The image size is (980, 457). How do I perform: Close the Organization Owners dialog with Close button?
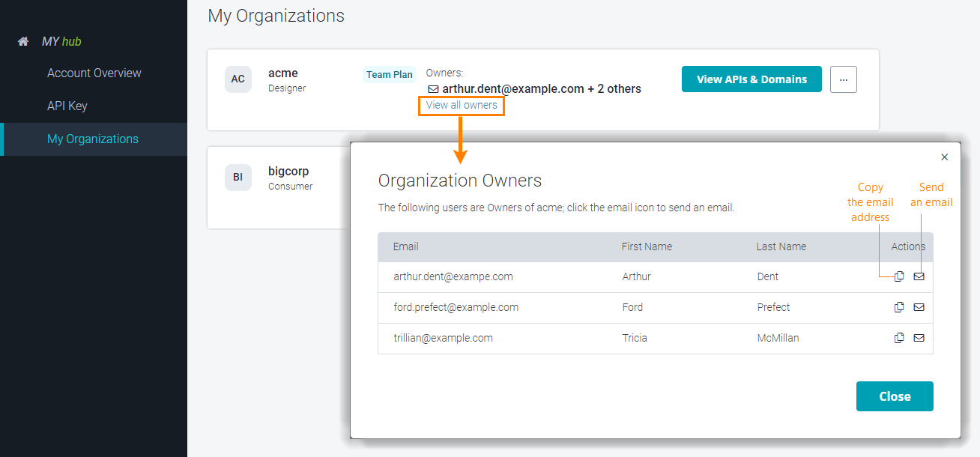(895, 396)
